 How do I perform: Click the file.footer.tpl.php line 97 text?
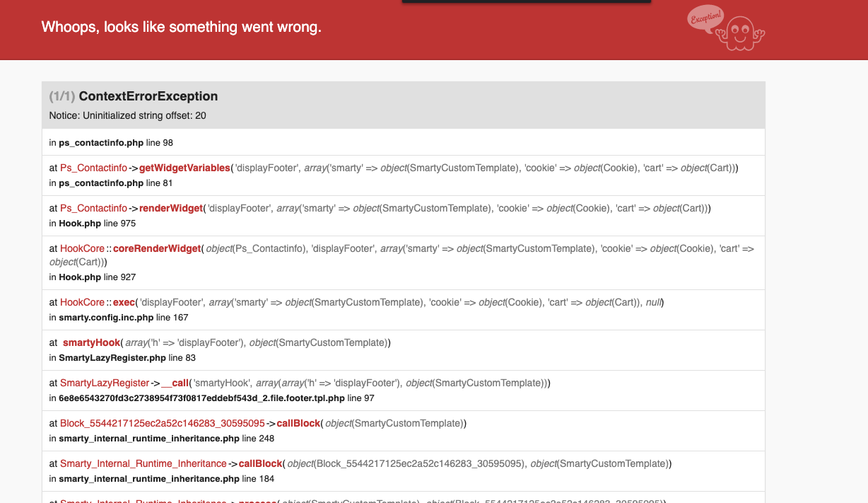click(x=211, y=398)
